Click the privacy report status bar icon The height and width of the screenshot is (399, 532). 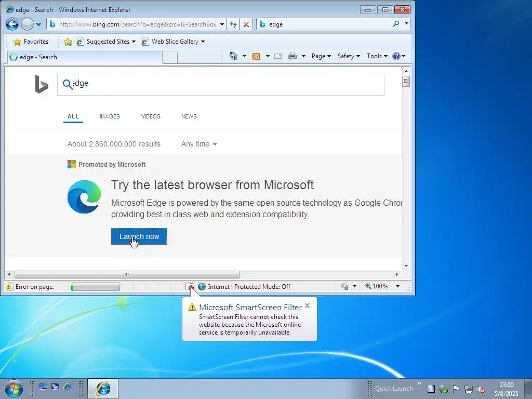coord(345,287)
